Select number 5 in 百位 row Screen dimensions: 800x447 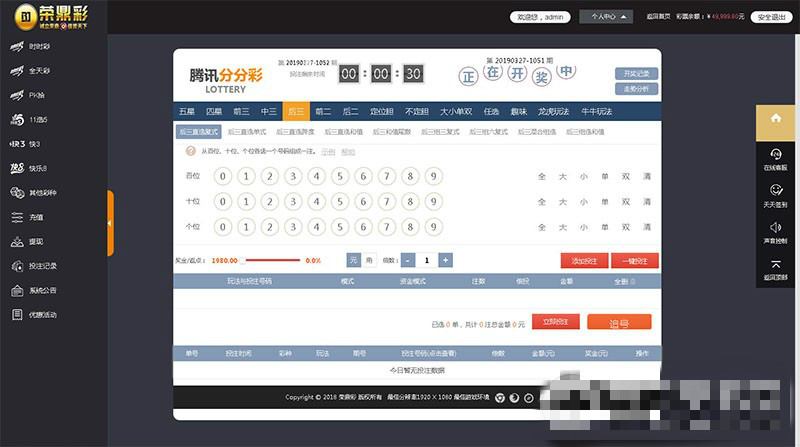(340, 176)
